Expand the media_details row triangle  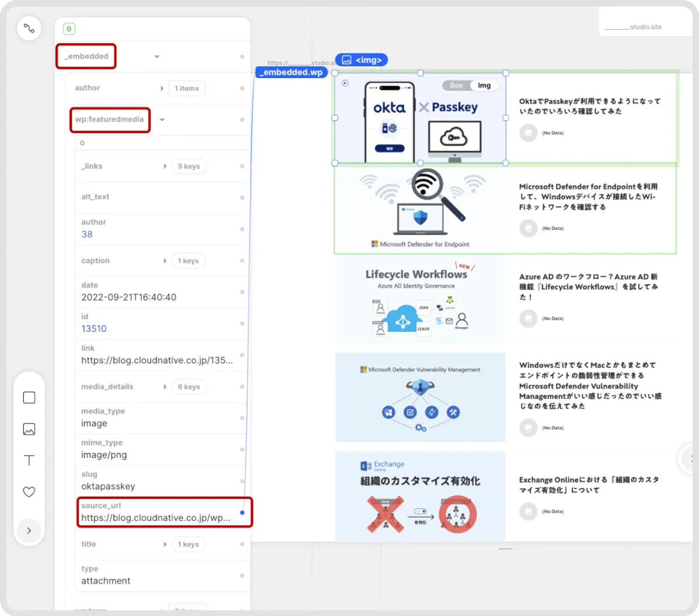(165, 387)
